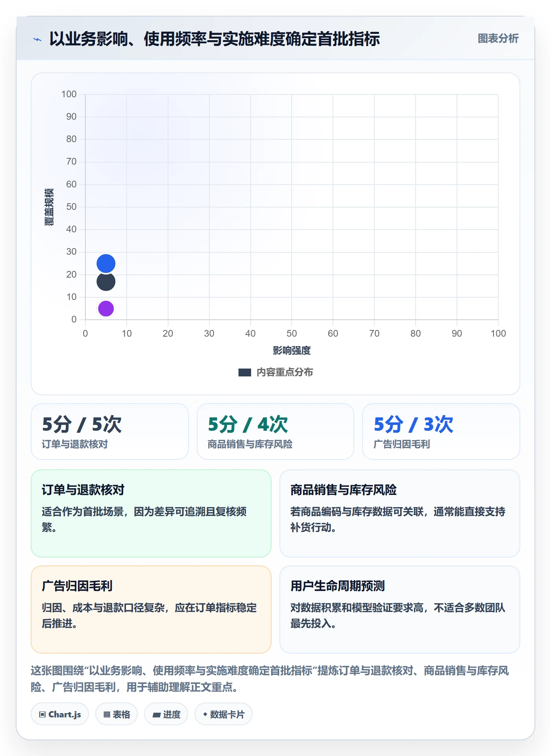Click the summary paragraph starting 这张图围绕

(270, 679)
